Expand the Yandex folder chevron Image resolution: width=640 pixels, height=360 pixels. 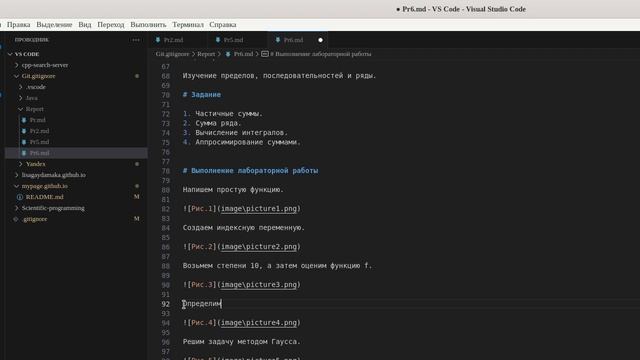coord(20,164)
